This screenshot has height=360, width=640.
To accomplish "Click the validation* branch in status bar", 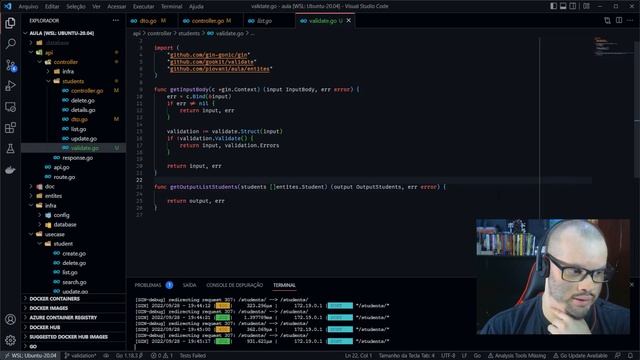I will 80,356.
